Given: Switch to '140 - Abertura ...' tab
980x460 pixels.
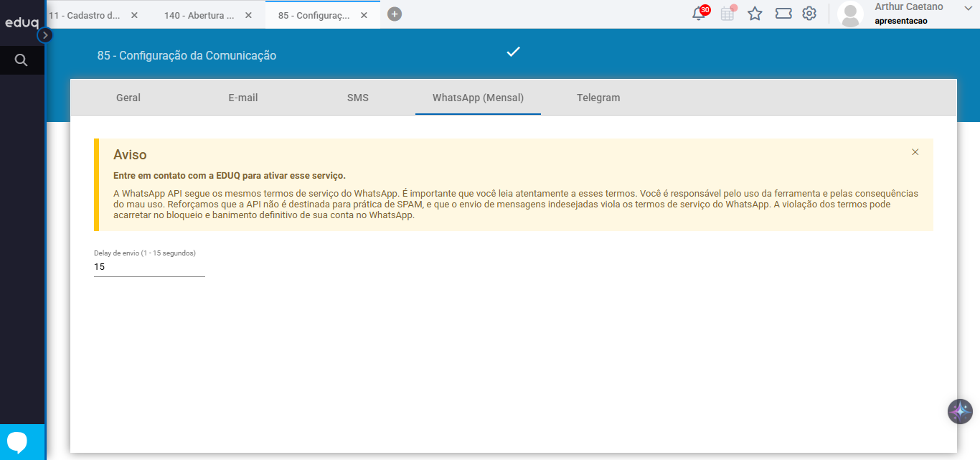Looking at the screenshot, I should tap(199, 15).
